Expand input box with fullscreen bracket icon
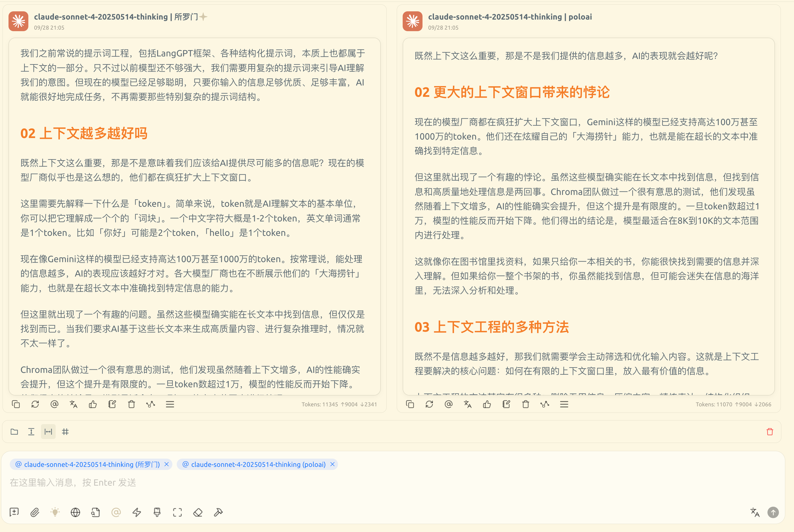This screenshot has width=794, height=532. (178, 512)
